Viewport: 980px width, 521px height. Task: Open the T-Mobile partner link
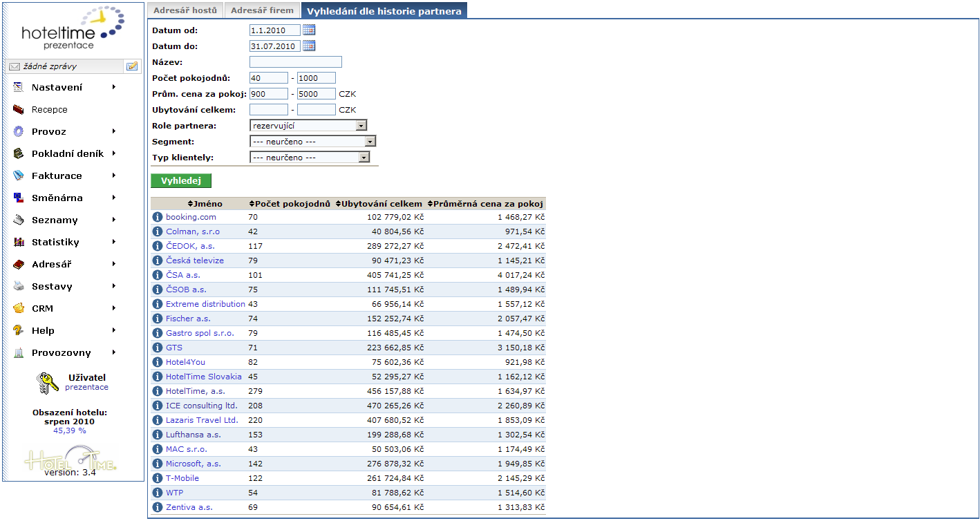[x=182, y=478]
